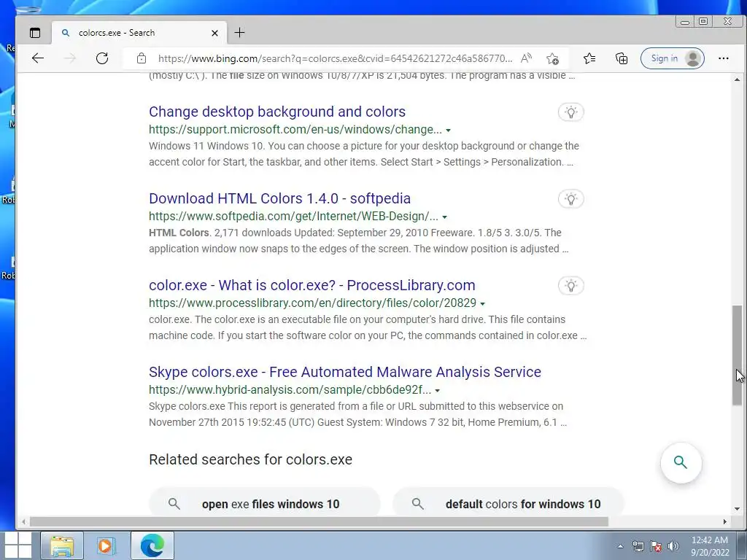
Task: Go forward with the forward arrow
Action: pyautogui.click(x=70, y=58)
